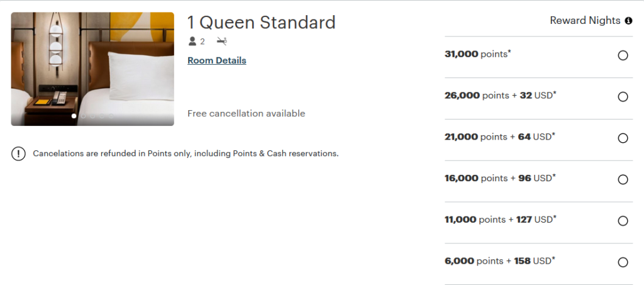Click the Free cancellation available text

(x=246, y=113)
